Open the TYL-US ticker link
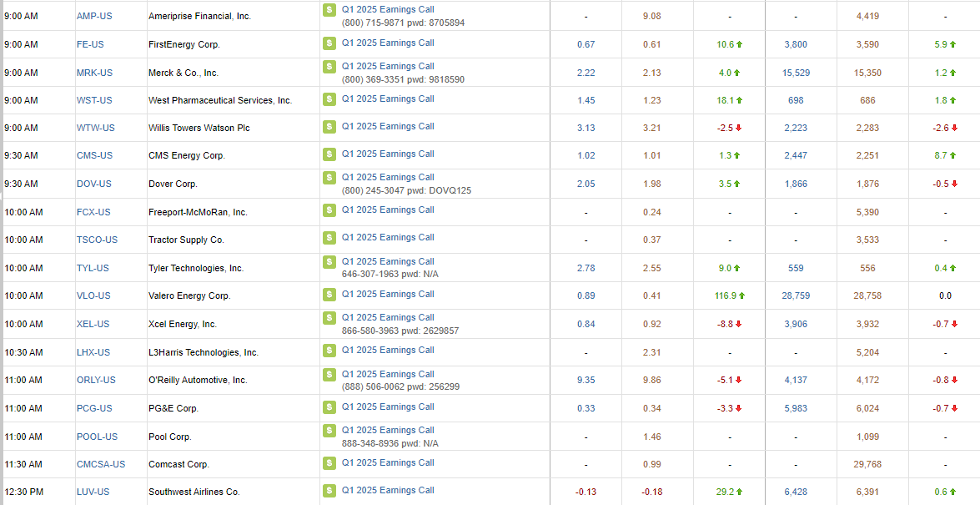The image size is (980, 505). tap(93, 268)
